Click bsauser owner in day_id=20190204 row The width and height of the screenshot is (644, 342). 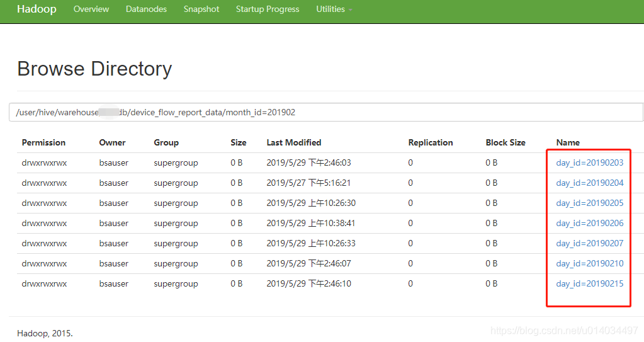point(114,183)
